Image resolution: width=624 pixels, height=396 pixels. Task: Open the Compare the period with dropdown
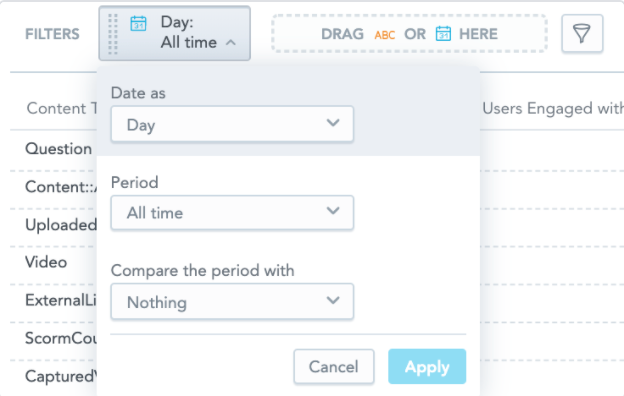coord(232,301)
